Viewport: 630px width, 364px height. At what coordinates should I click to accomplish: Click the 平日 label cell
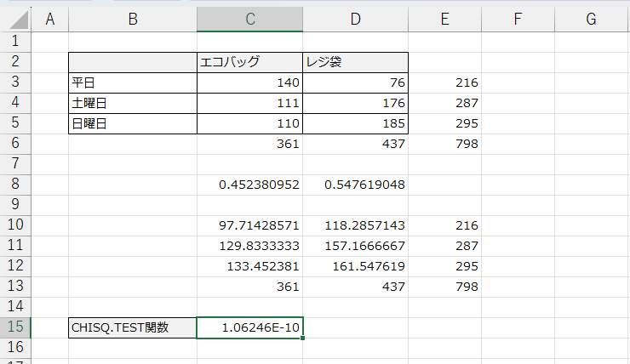click(132, 82)
